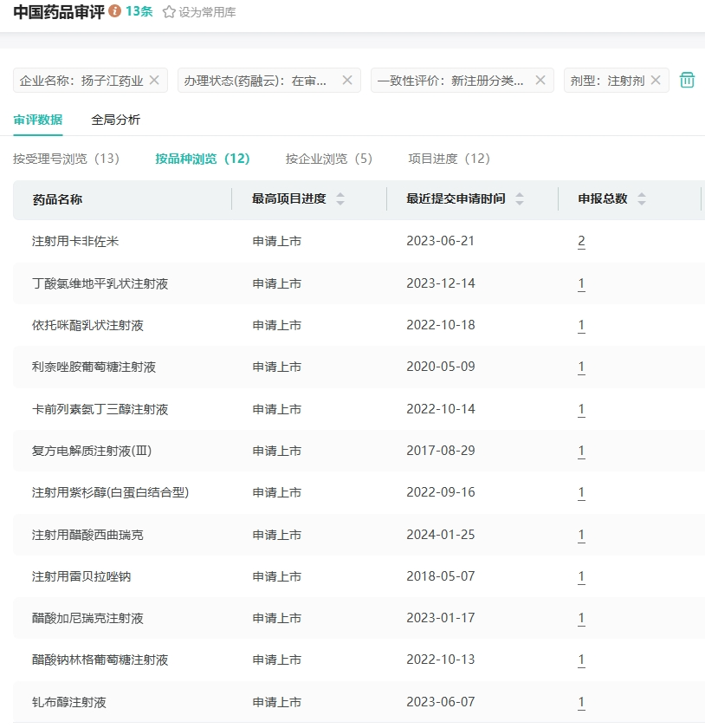Click the star icon to set as common database

169,12
